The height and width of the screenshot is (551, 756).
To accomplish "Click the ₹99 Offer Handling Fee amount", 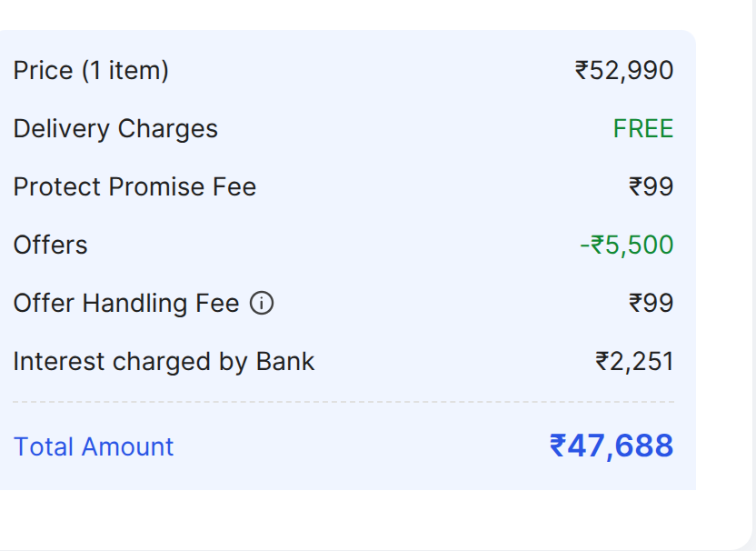I will click(x=651, y=304).
